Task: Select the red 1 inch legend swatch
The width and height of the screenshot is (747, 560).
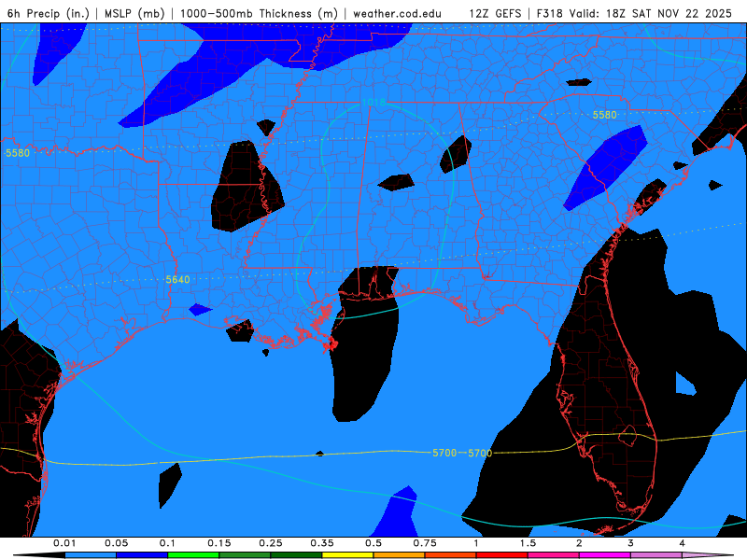Action: click(x=502, y=555)
